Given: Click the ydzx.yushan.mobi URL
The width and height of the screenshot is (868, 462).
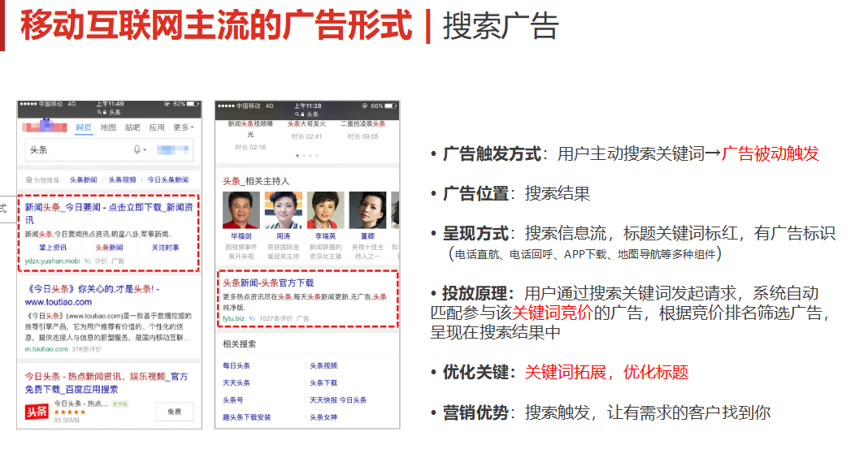Looking at the screenshot, I should coord(53,261).
